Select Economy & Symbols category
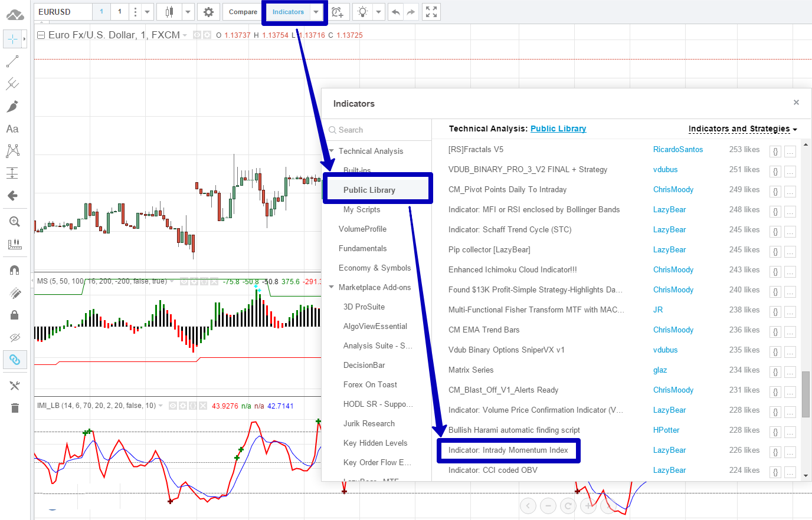 (375, 268)
